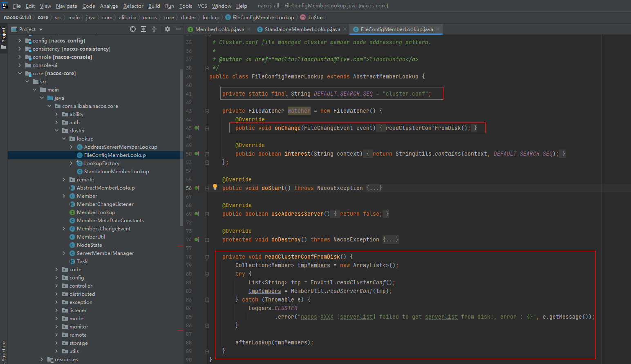Close the StandaloneMemberLookup.java tab
631x364 pixels.
click(x=345, y=29)
